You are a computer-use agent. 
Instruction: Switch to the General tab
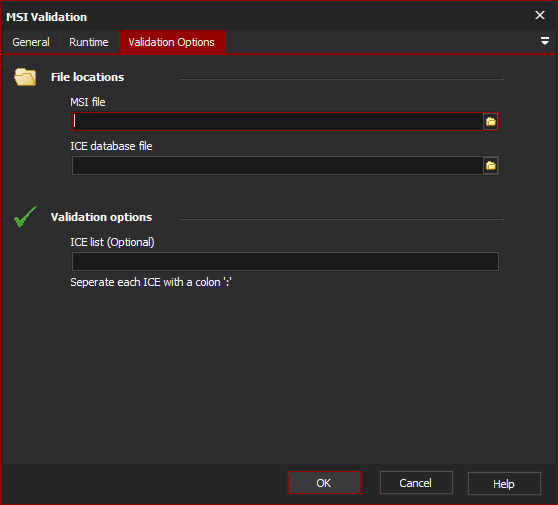31,42
